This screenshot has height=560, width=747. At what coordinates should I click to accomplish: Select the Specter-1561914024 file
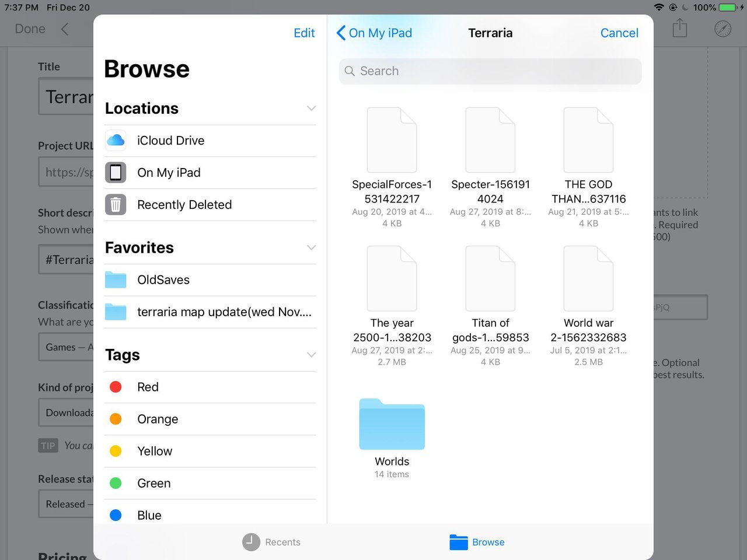click(490, 167)
